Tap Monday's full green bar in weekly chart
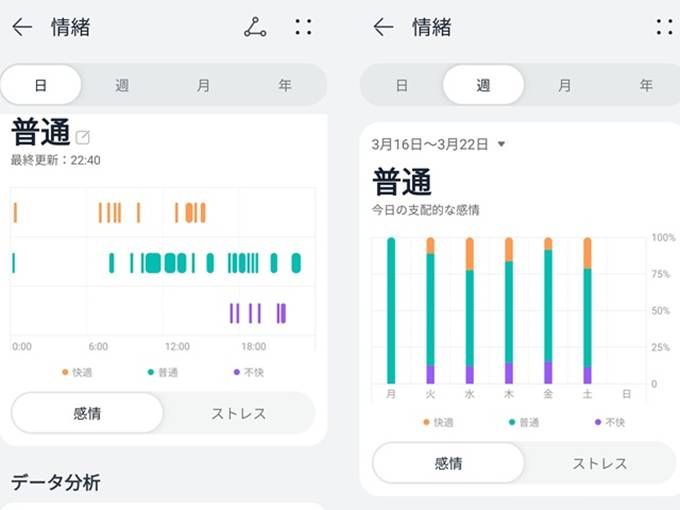680x510 pixels. point(391,310)
